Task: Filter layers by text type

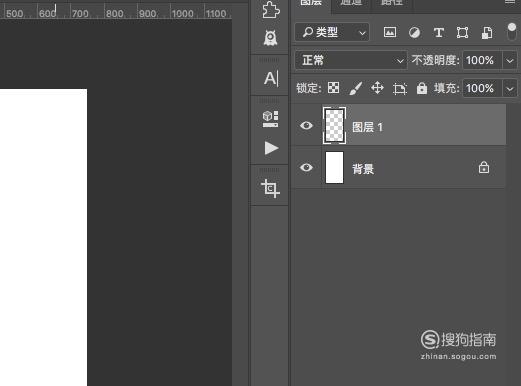Action: (x=439, y=33)
